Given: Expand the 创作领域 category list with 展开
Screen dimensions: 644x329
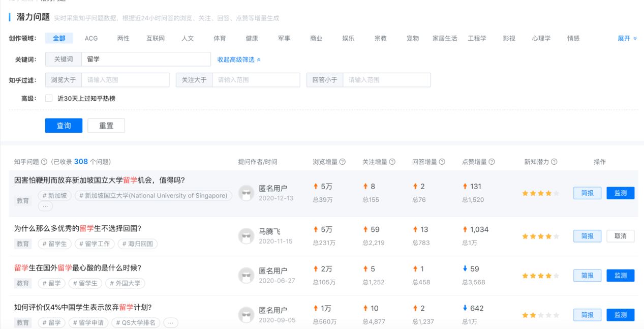Looking at the screenshot, I should click(627, 38).
